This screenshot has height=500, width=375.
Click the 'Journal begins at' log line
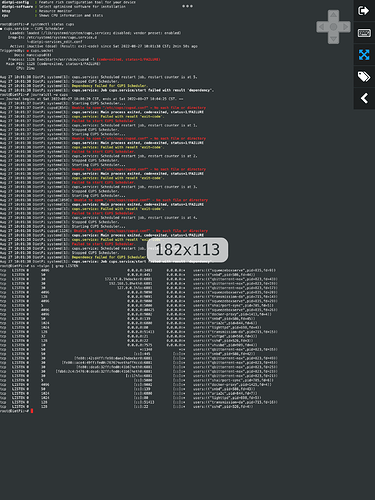point(91,99)
